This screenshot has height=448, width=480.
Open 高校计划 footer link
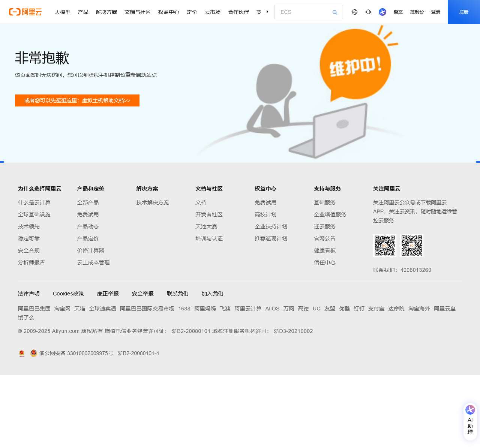(266, 214)
